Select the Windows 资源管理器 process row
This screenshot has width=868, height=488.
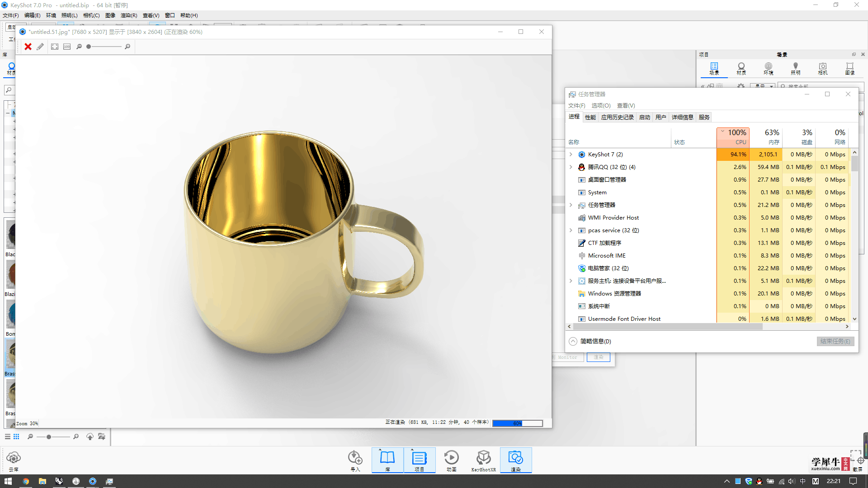(708, 294)
